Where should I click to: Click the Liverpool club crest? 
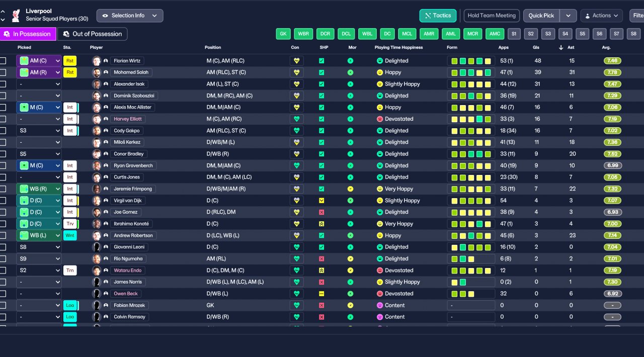coord(16,15)
